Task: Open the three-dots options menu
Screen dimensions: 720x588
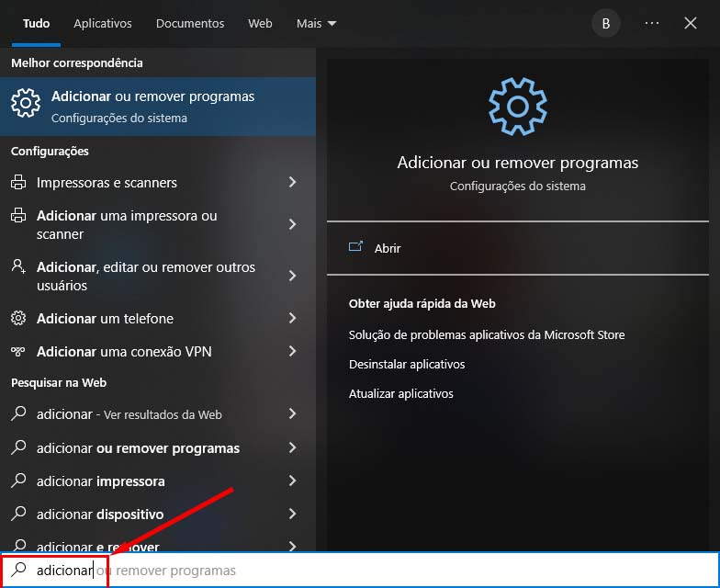Action: click(x=652, y=23)
